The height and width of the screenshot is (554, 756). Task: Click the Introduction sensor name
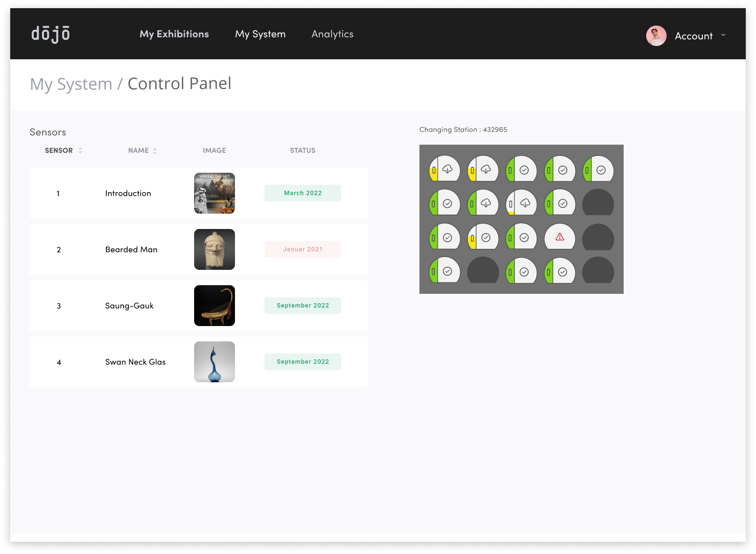tap(128, 193)
